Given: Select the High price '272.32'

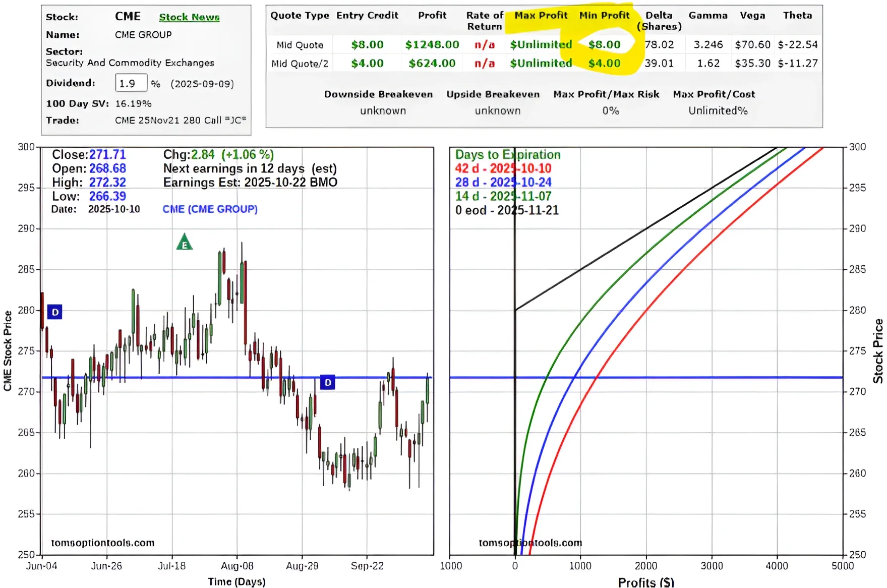Looking at the screenshot, I should pyautogui.click(x=107, y=183).
